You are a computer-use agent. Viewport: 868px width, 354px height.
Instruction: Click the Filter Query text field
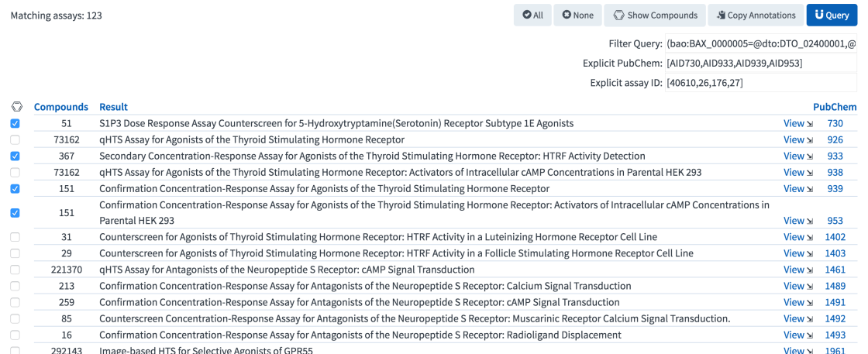click(x=761, y=44)
